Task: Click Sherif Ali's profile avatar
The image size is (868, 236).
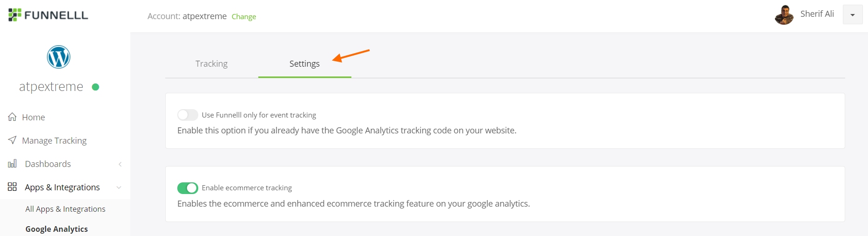Action: pyautogui.click(x=784, y=15)
